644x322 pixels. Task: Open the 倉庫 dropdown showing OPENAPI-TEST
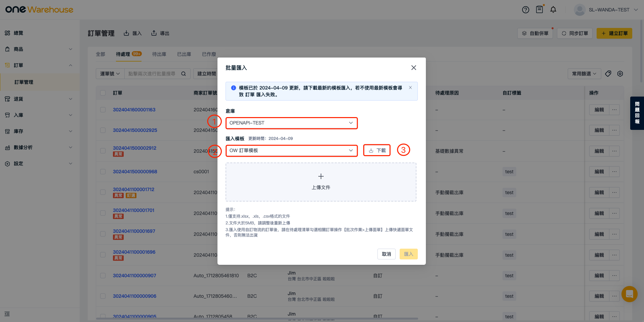(x=291, y=123)
